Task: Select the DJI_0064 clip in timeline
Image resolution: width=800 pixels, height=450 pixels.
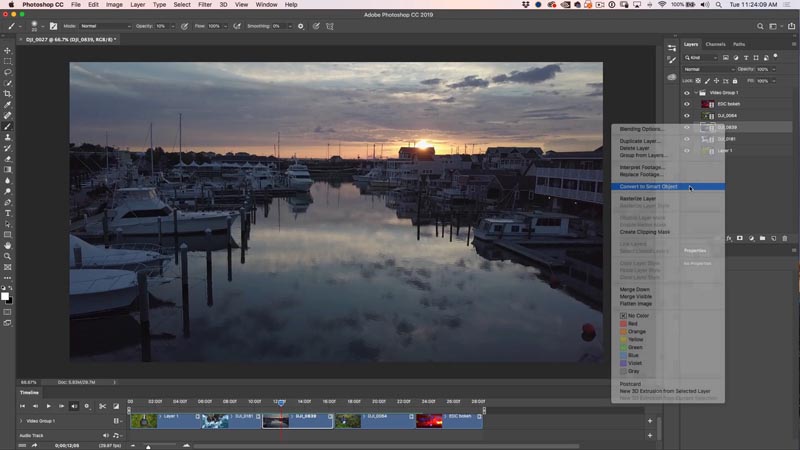Action: pyautogui.click(x=374, y=421)
